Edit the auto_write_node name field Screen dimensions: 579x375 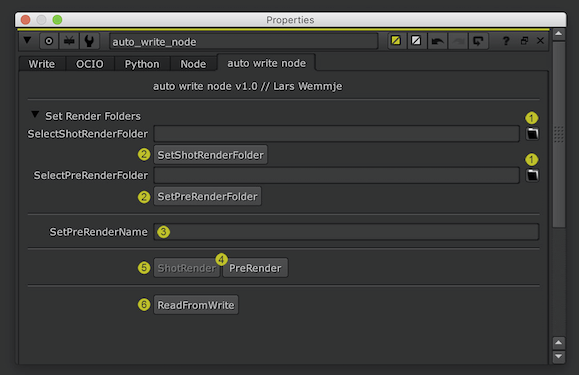tap(244, 41)
